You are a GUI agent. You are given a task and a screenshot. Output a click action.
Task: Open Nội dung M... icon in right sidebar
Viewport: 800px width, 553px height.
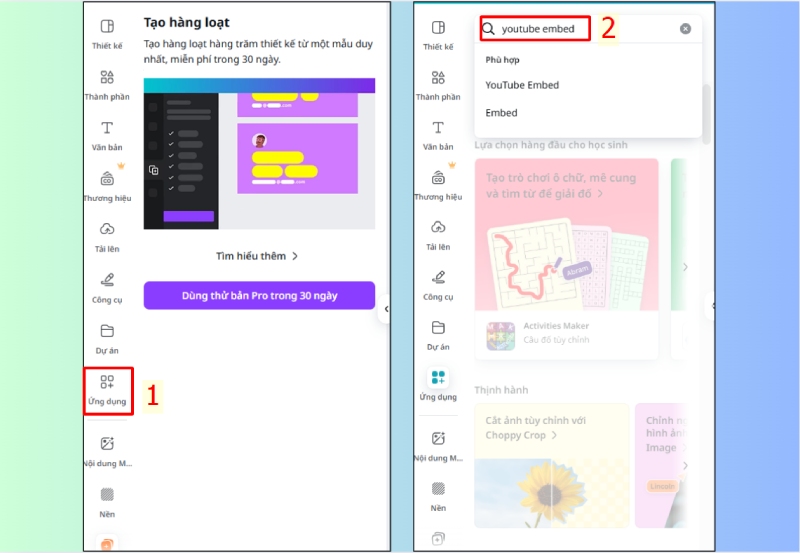438,447
